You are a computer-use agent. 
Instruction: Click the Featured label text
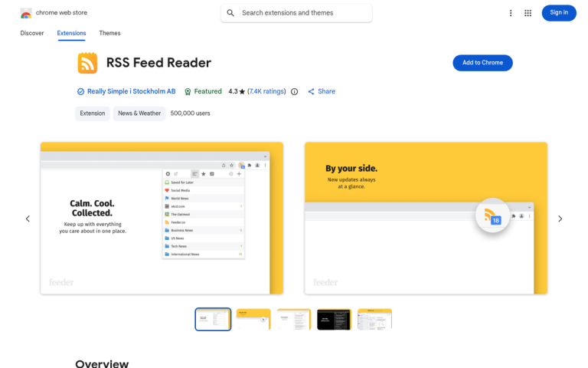tap(207, 91)
